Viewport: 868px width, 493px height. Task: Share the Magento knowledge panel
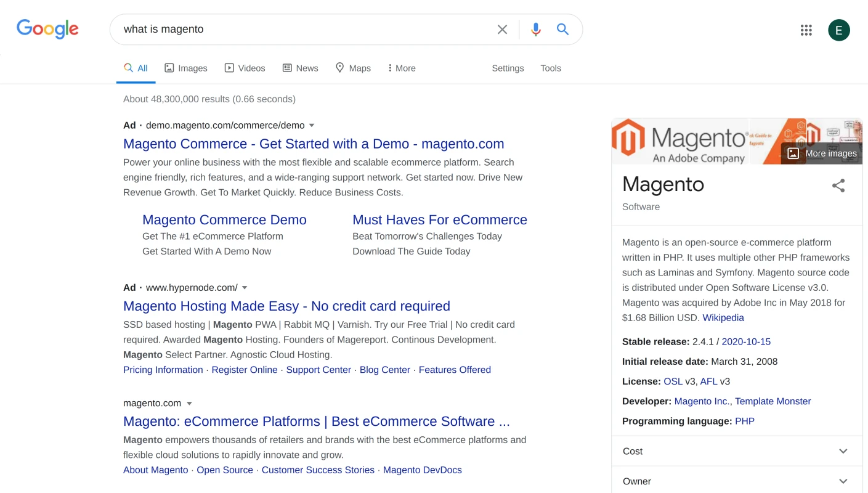(x=838, y=185)
